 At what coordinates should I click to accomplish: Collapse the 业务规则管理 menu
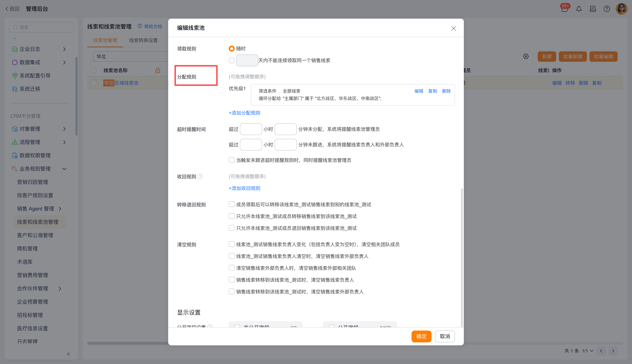click(x=64, y=169)
